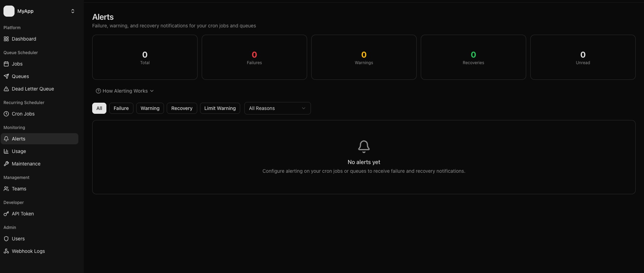
Task: Click chevron next to How Alerting Works
Action: click(152, 91)
